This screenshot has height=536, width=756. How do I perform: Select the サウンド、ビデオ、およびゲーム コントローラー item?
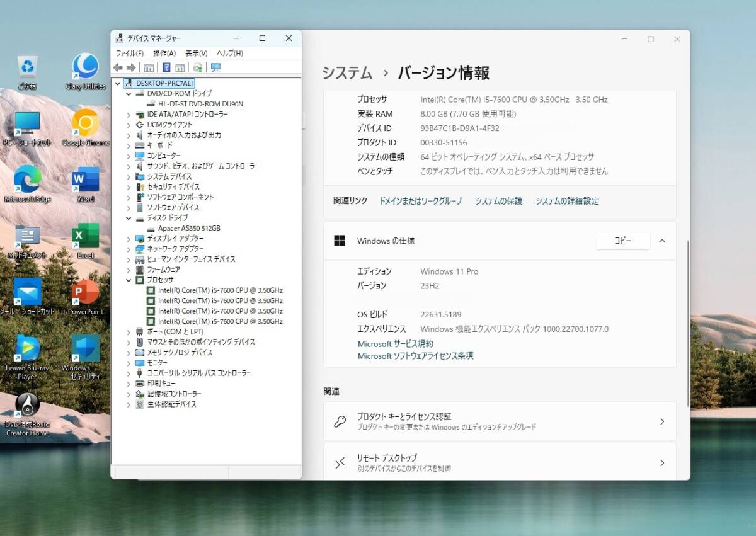pyautogui.click(x=203, y=166)
